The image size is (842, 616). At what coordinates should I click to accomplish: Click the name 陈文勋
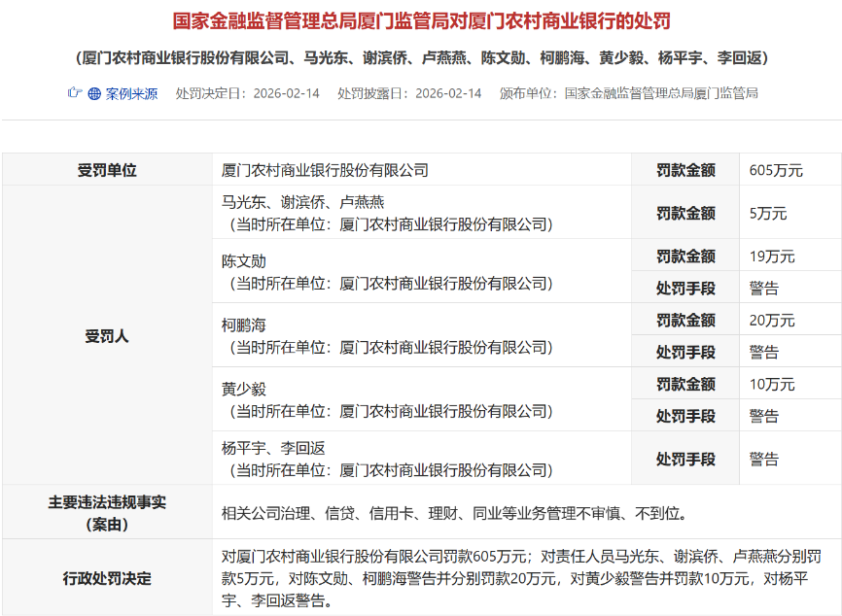244,261
